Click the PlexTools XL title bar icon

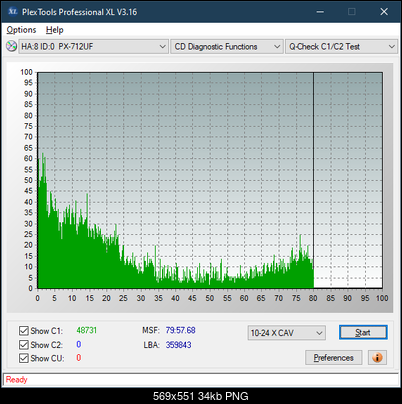coord(12,12)
